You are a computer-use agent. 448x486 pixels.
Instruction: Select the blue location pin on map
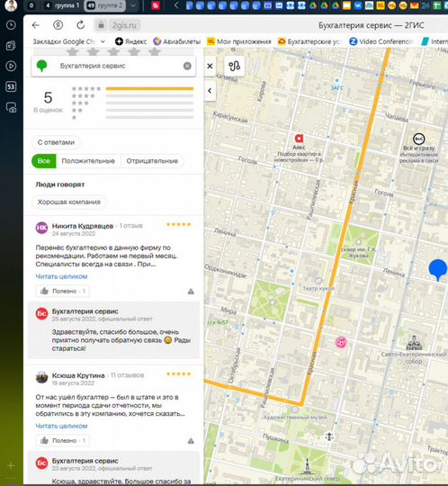tap(438, 269)
